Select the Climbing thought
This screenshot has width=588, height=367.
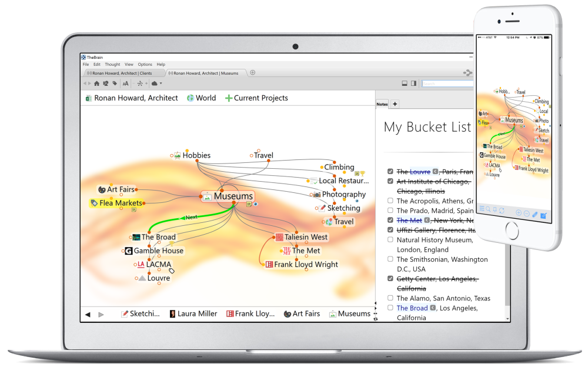pos(339,167)
